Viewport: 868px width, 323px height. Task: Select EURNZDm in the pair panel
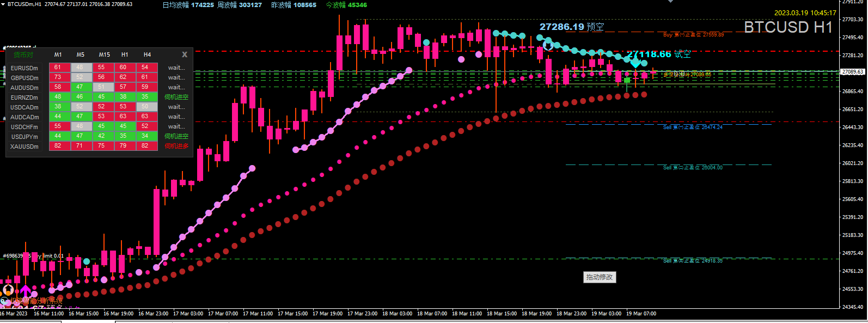coord(25,97)
